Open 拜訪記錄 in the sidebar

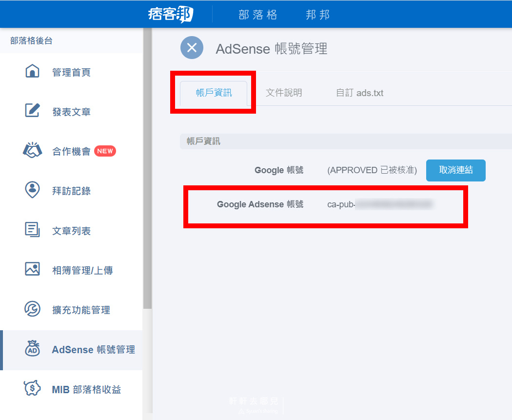point(71,191)
